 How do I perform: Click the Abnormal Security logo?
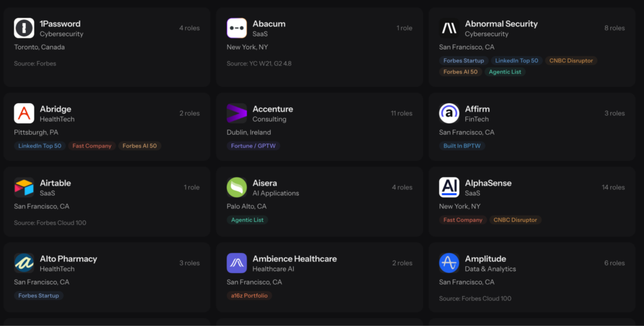pyautogui.click(x=449, y=28)
